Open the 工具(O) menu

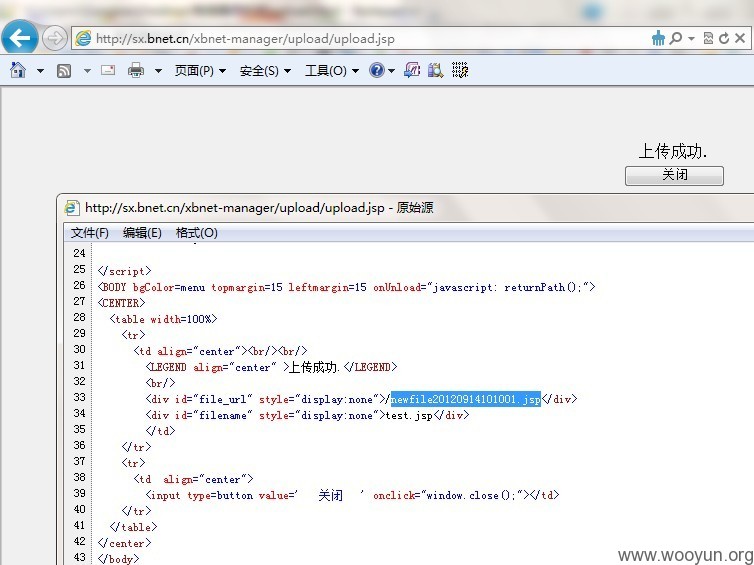click(x=332, y=71)
